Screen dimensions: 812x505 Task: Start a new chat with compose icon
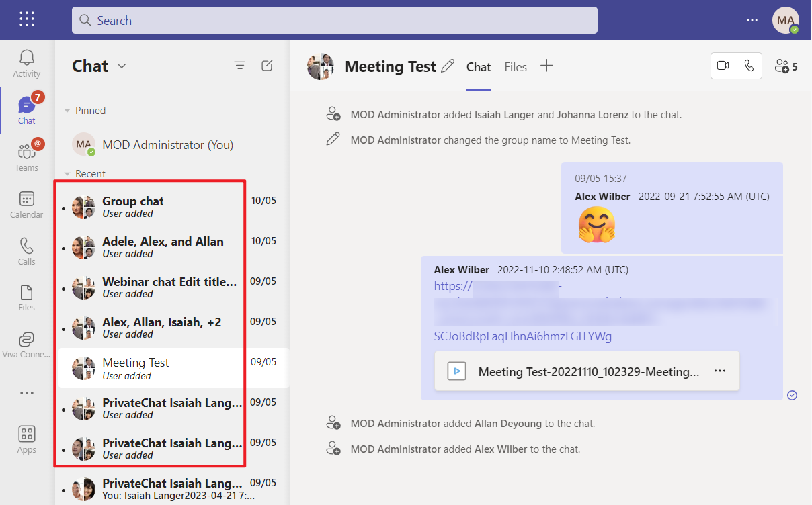pyautogui.click(x=267, y=65)
